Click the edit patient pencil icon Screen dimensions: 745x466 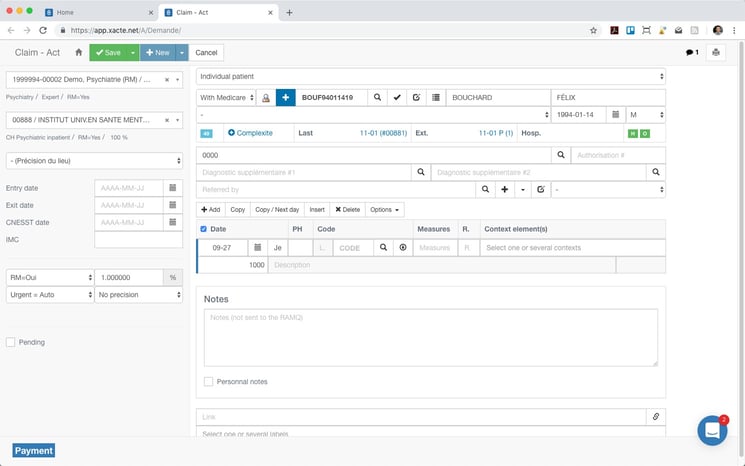click(x=416, y=97)
